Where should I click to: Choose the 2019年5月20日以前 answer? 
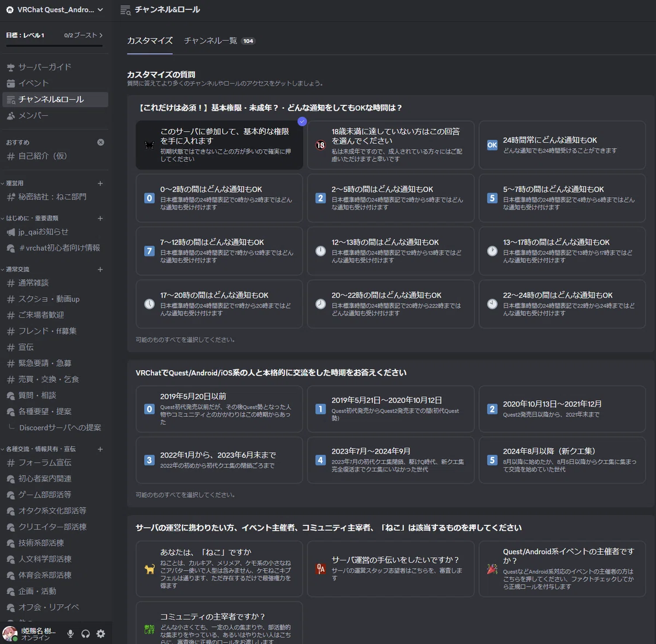click(x=219, y=409)
